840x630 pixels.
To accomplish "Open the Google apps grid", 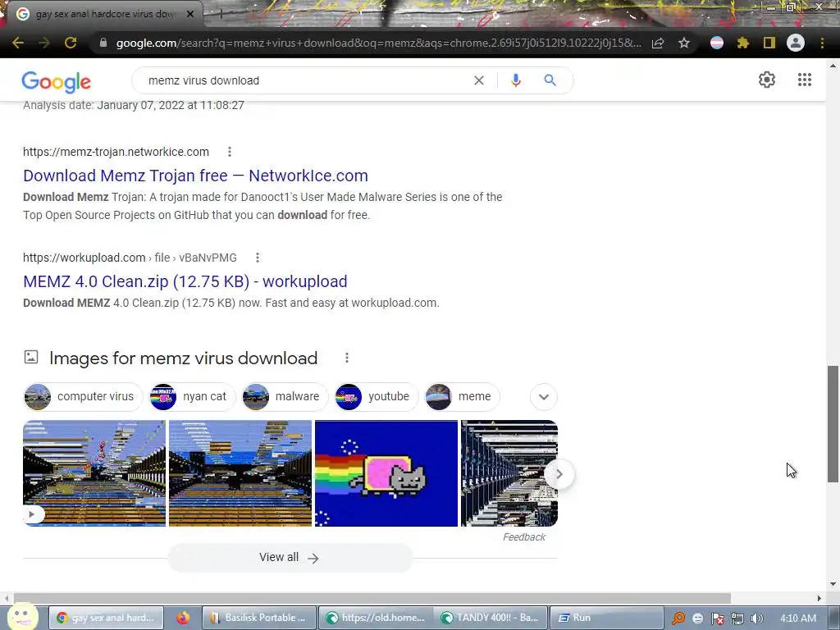I will tap(804, 80).
